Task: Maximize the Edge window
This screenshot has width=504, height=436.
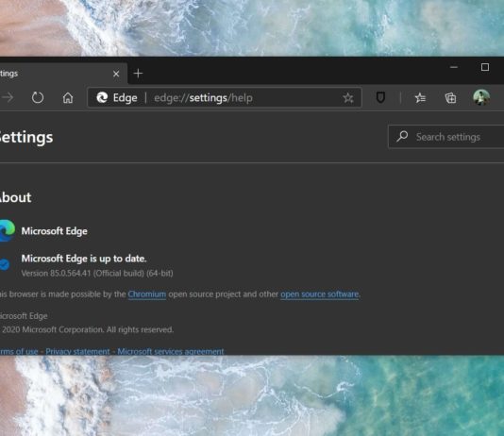Action: click(x=485, y=67)
